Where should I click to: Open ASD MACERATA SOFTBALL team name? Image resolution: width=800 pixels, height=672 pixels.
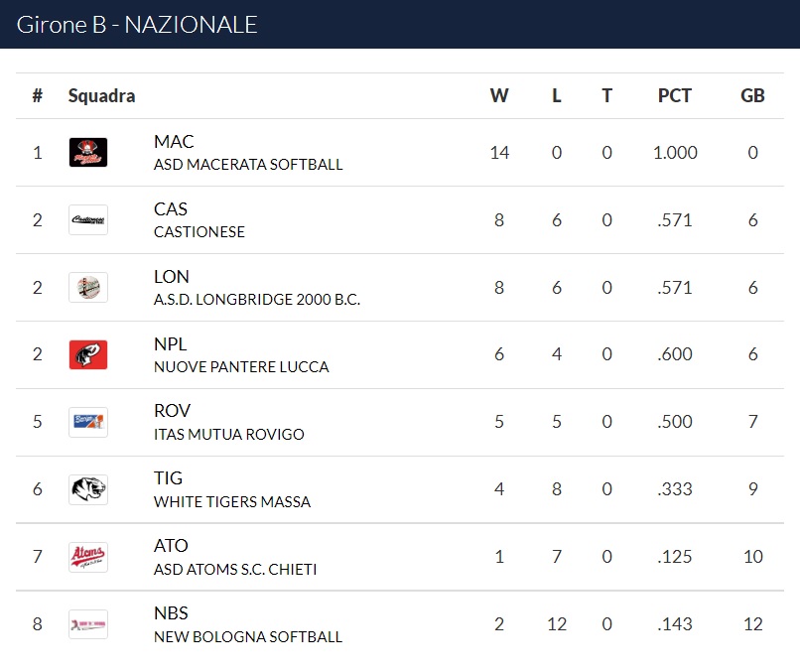248,165
